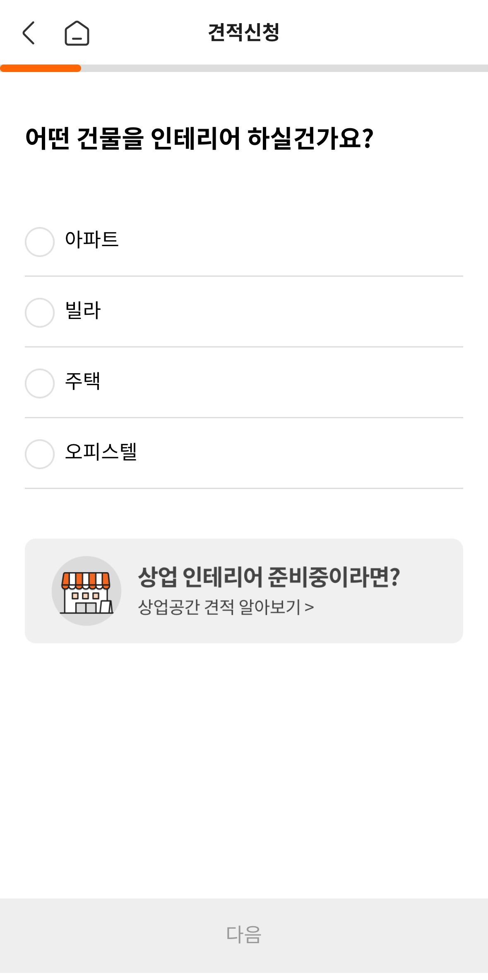Viewport: 488px width, 980px height.
Task: Click the > chevron after 알아보기
Action: (x=309, y=607)
